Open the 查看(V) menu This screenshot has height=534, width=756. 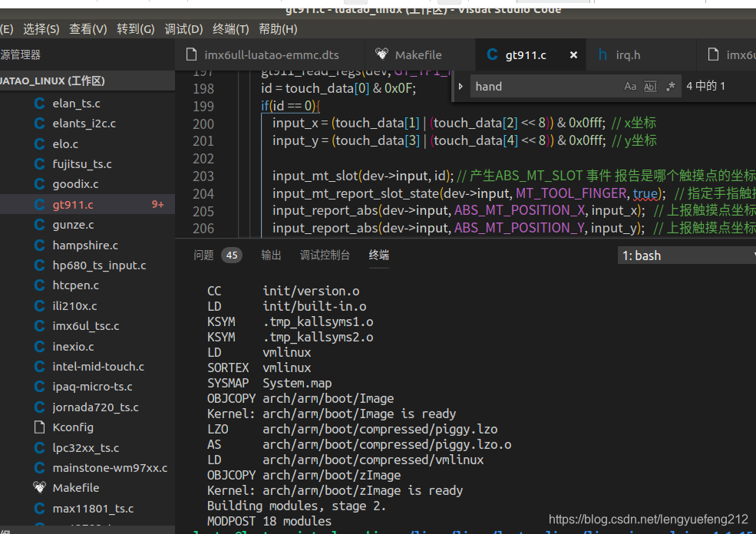(x=88, y=29)
